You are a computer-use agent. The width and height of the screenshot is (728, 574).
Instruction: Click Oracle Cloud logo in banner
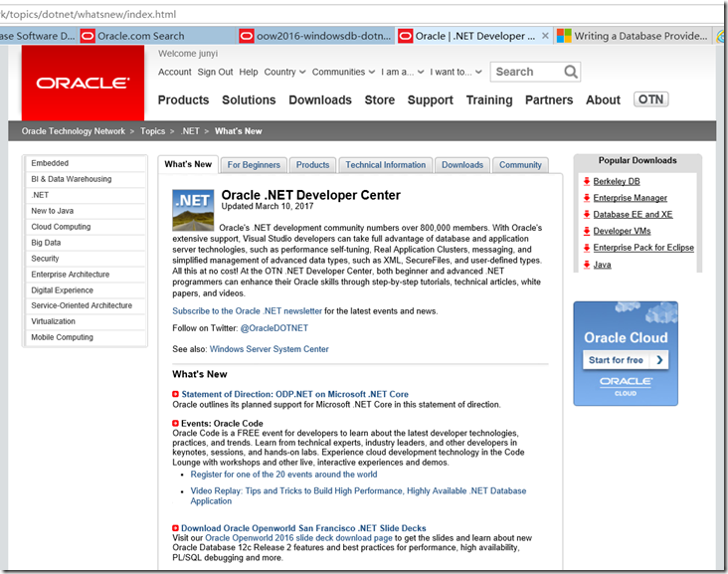(x=626, y=386)
